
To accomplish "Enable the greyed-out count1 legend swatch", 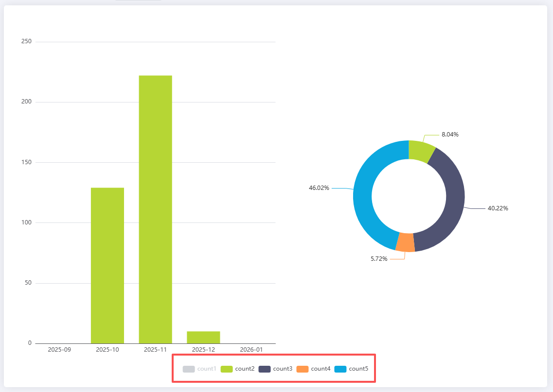I will [x=189, y=369].
